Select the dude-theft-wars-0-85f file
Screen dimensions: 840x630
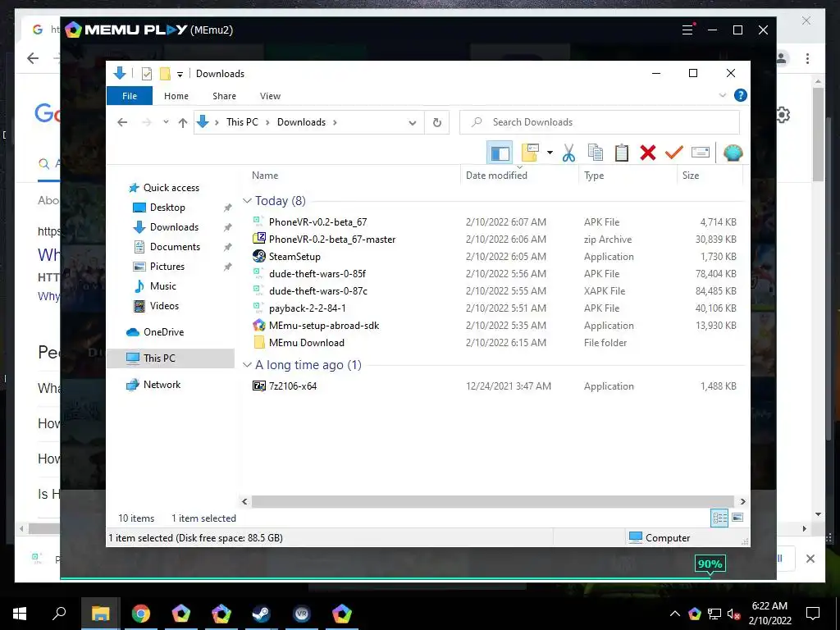point(317,273)
